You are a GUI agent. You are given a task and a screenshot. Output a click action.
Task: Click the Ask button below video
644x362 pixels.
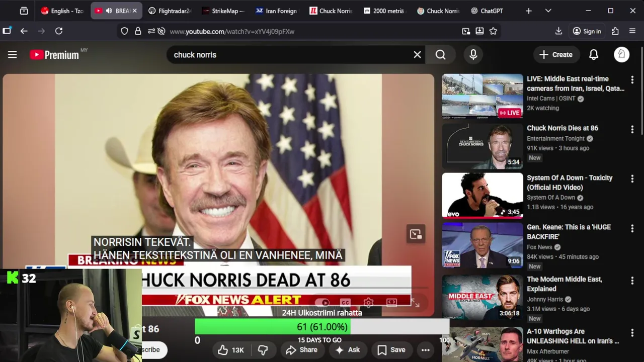[347, 350]
